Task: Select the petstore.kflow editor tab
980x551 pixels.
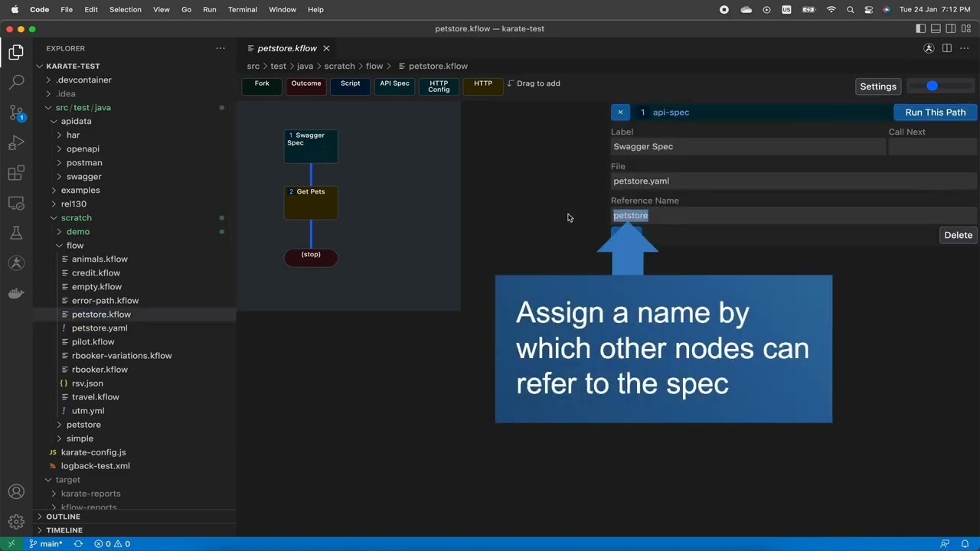Action: [x=287, y=48]
